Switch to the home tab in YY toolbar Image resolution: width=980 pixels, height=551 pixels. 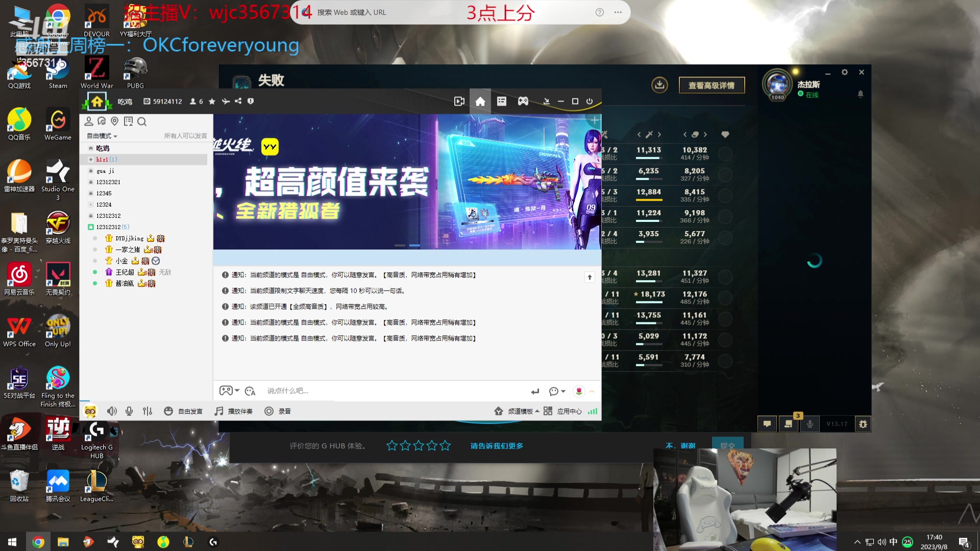coord(480,101)
